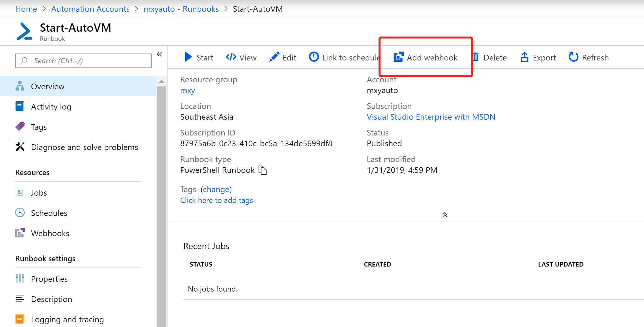Screen dimensions: 644x327
Task: Click the Activity log book icon
Action: coord(20,106)
